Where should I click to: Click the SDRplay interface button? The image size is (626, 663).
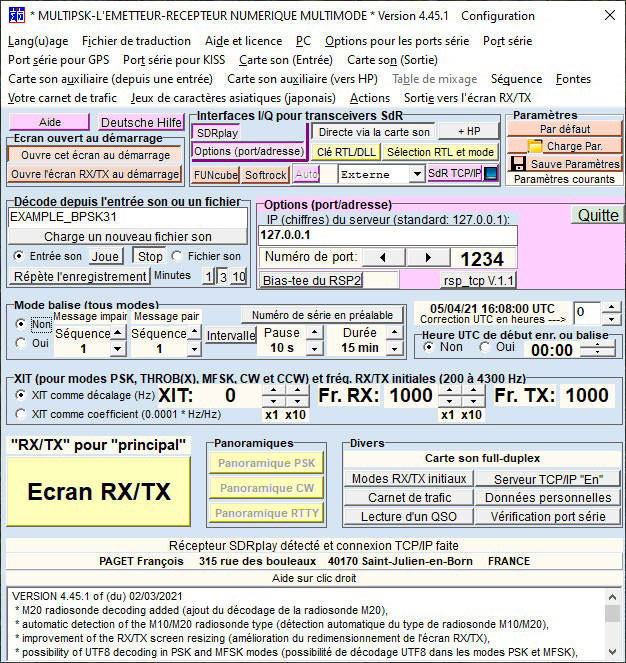[x=217, y=133]
